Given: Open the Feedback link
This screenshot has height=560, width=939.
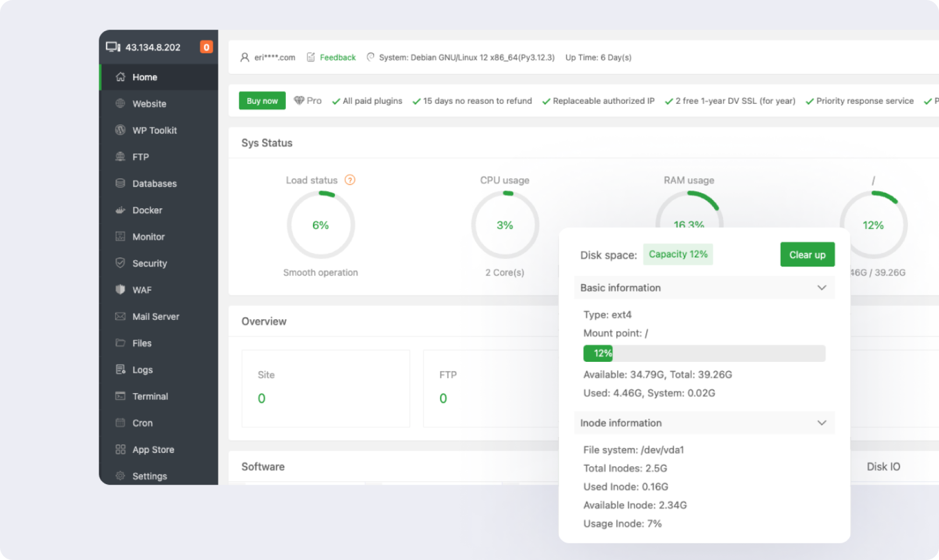Looking at the screenshot, I should pyautogui.click(x=338, y=58).
